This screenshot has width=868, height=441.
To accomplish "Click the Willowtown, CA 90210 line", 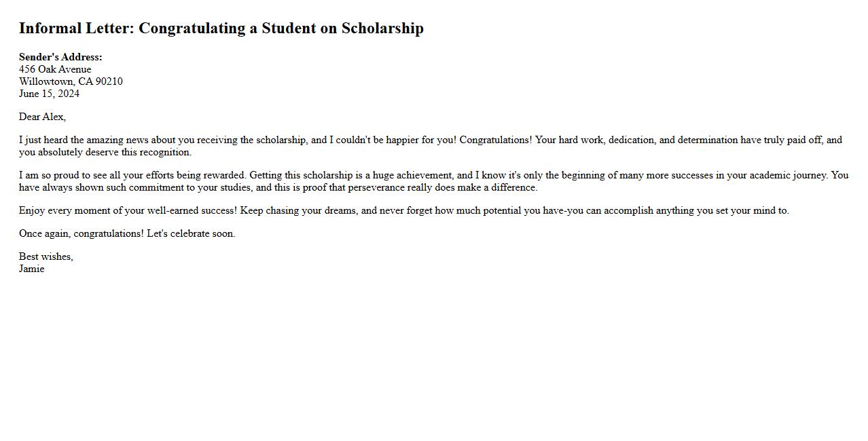I will coord(71,81).
